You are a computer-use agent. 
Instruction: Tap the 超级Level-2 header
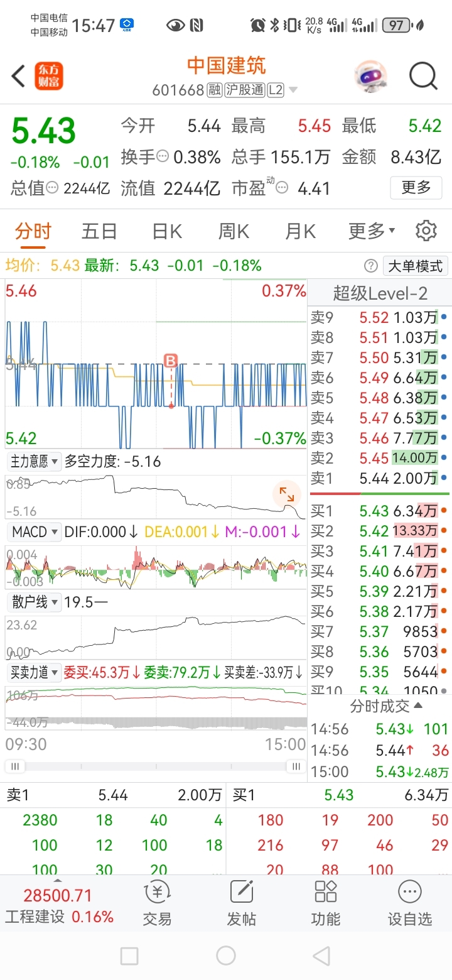(380, 293)
